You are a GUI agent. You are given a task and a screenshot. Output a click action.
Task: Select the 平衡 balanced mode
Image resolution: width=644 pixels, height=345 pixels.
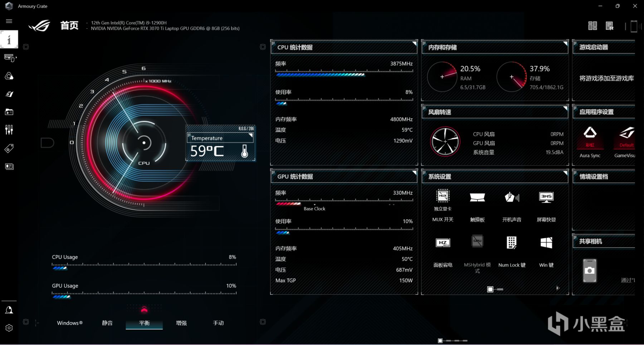(144, 323)
